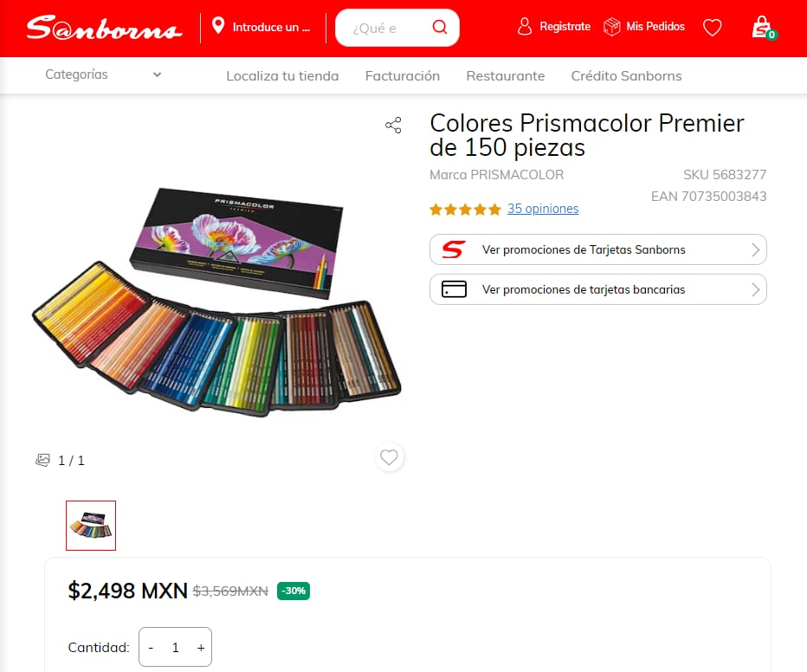Open Crédito Sanborns link
The width and height of the screenshot is (807, 672).
click(626, 75)
